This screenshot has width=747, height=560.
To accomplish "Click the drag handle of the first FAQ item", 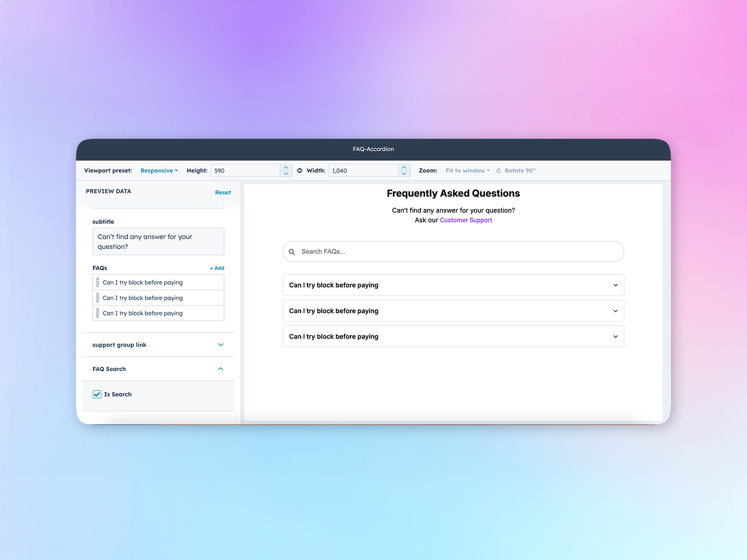I will [98, 282].
